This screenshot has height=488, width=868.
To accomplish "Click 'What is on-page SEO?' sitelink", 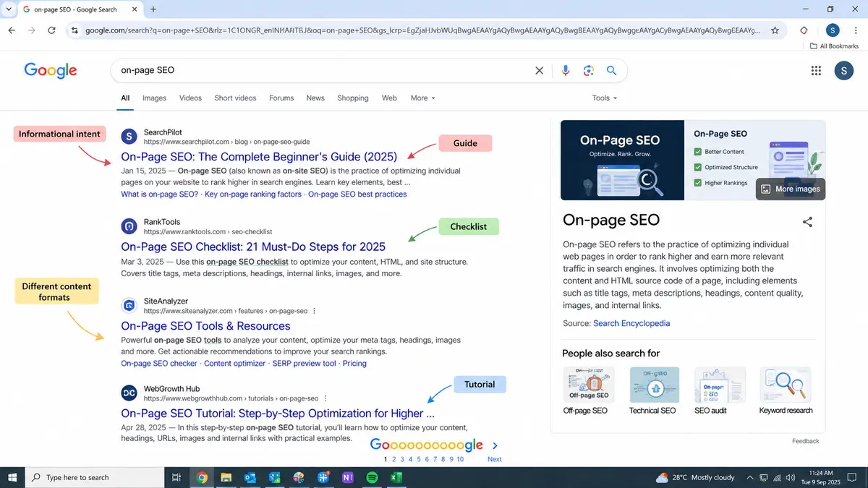I will coord(159,194).
